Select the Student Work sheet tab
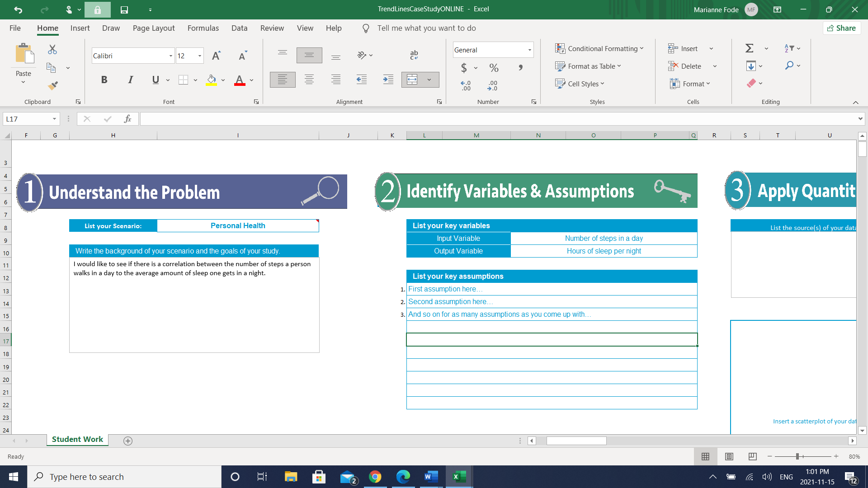 click(x=78, y=439)
